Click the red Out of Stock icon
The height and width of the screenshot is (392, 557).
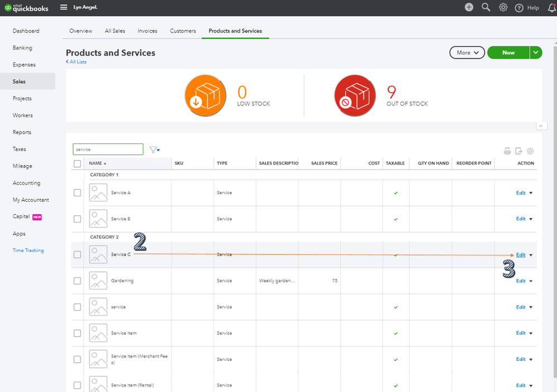point(355,95)
